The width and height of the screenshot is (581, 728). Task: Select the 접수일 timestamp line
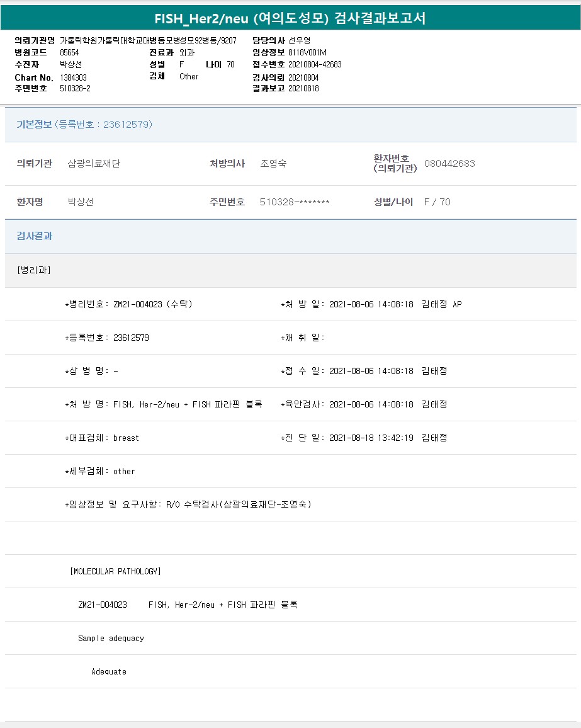364,371
